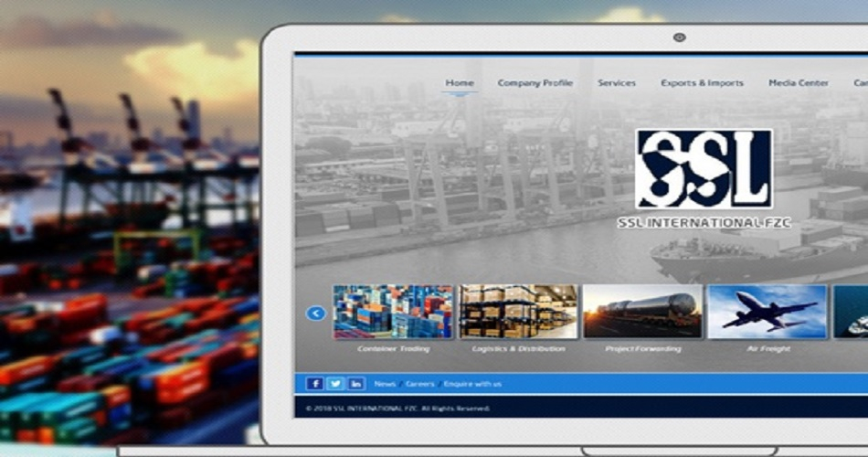Click the SSL INTERNATIONAL FZC title text

(704, 223)
